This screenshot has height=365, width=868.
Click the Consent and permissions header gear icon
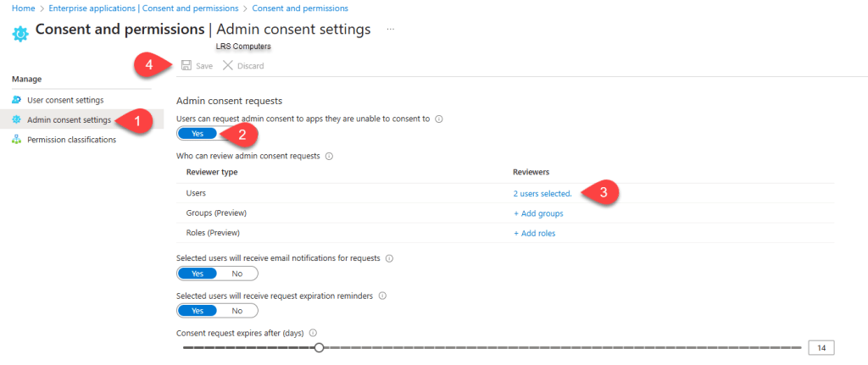click(x=20, y=32)
